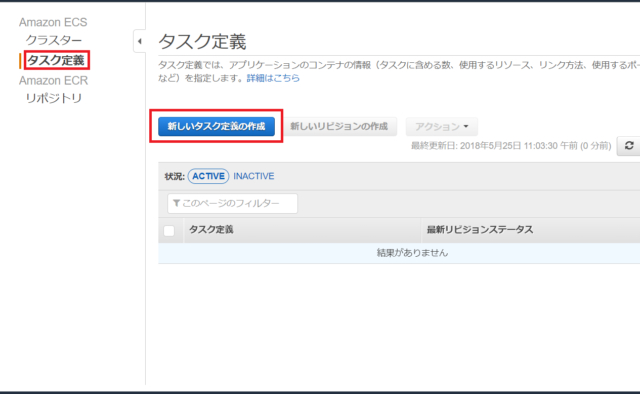The width and height of the screenshot is (640, 394).
Task: Click the Amazon ECS sidebar heading
Action: (53, 22)
